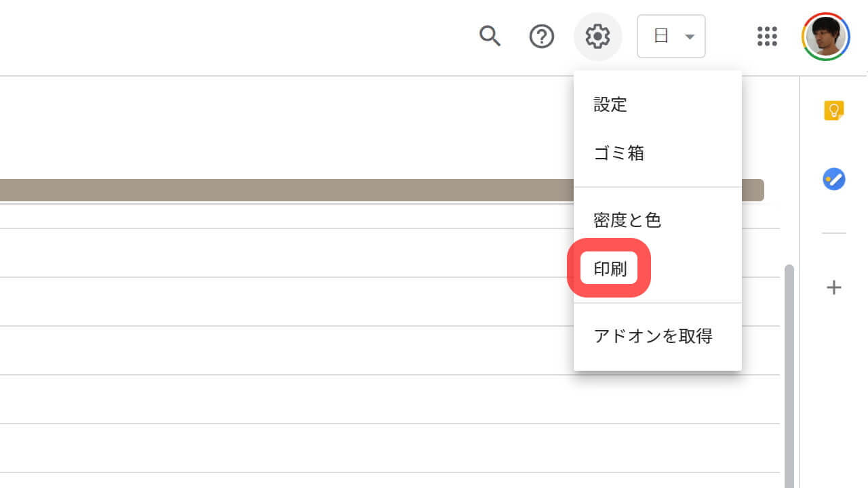The image size is (868, 488).
Task: Expand the 日 view switcher dropdown
Action: coord(671,37)
